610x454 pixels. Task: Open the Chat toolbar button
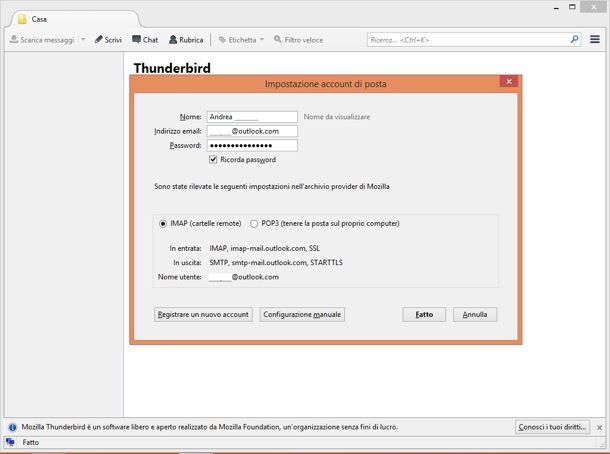[145, 40]
